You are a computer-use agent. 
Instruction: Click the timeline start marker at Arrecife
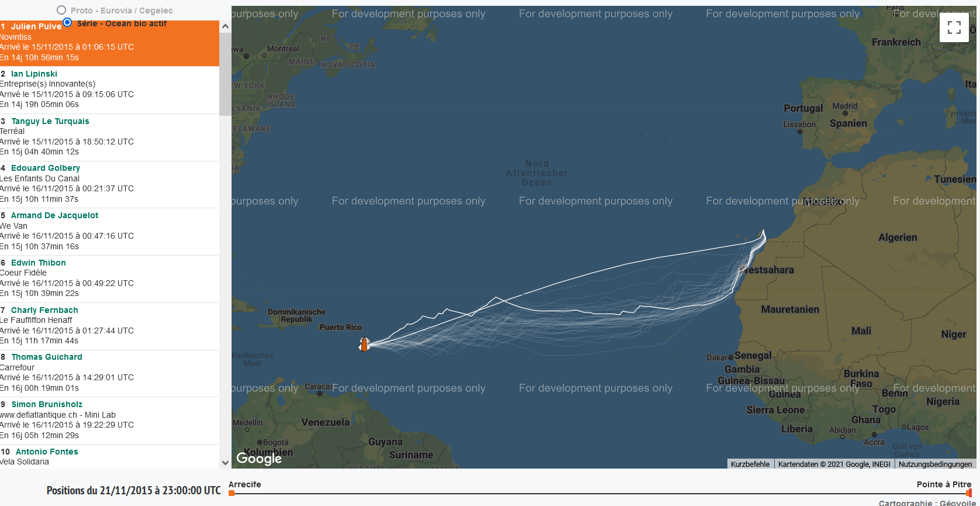[232, 493]
